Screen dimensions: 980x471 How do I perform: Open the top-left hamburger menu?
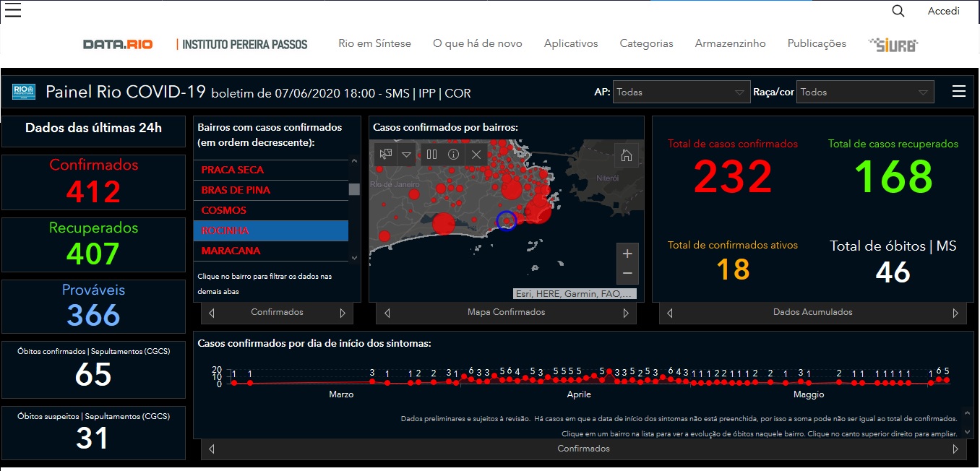point(13,9)
